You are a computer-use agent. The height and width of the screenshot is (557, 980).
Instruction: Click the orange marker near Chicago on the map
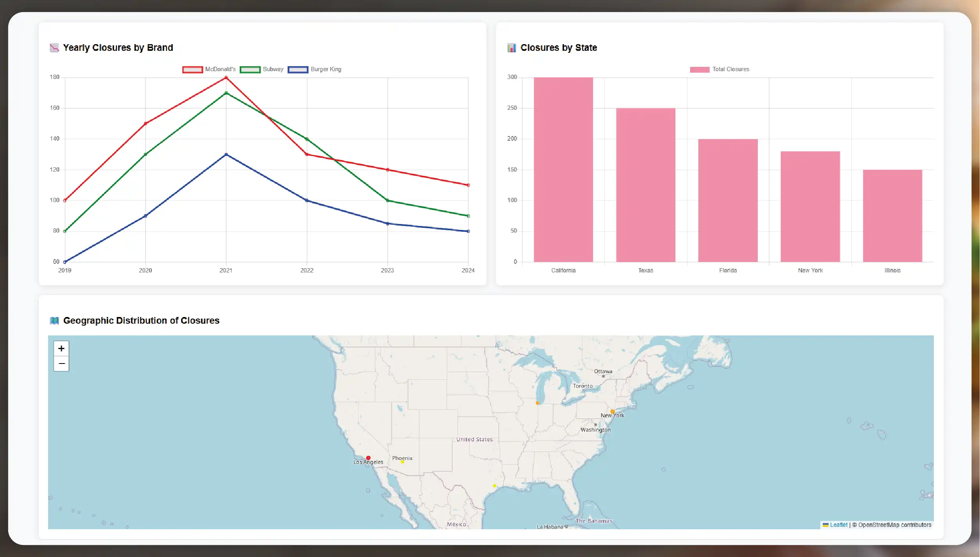click(x=537, y=403)
